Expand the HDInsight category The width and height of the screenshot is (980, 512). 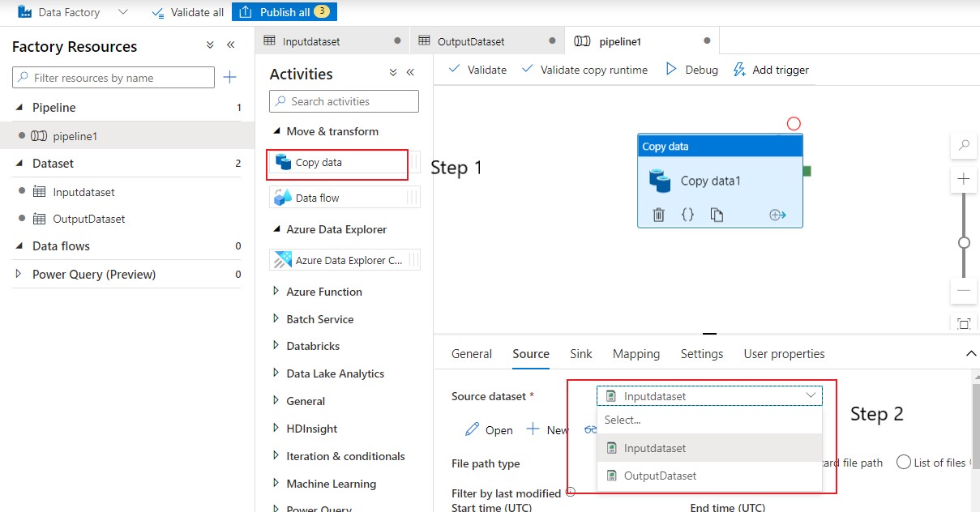click(x=276, y=429)
